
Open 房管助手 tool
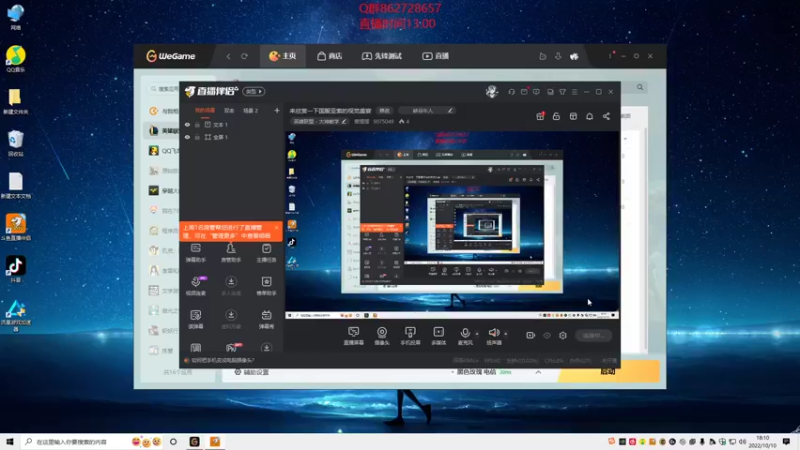[231, 253]
